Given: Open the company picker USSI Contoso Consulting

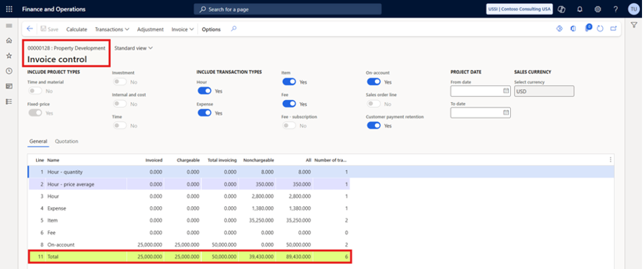Looking at the screenshot, I should [x=519, y=9].
